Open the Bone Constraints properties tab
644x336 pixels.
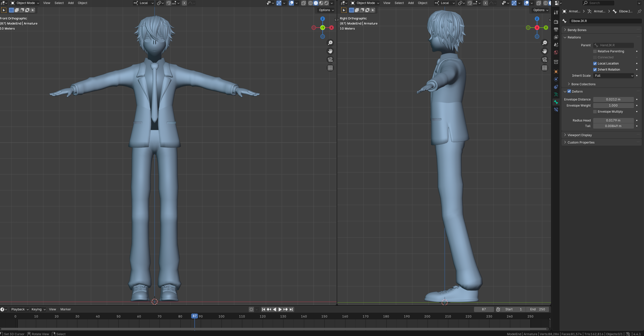point(556,110)
